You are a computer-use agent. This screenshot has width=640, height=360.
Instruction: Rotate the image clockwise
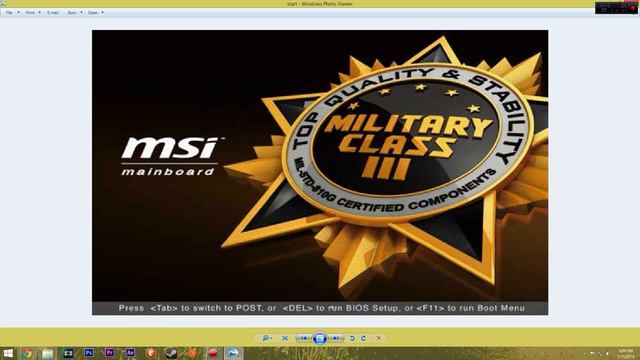[363, 338]
